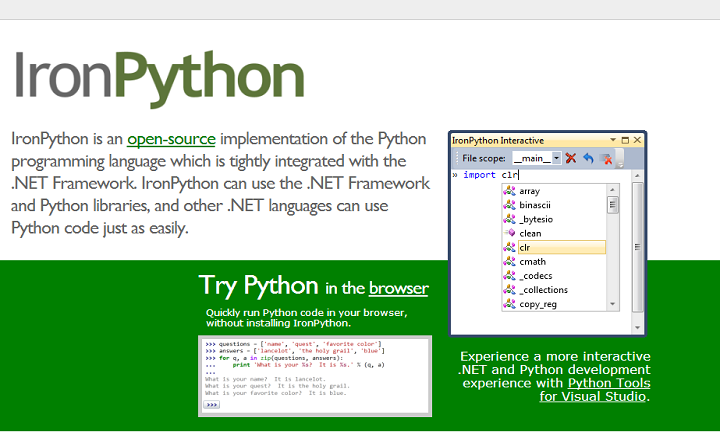Click the module icon next to copy_reg

pyautogui.click(x=509, y=303)
